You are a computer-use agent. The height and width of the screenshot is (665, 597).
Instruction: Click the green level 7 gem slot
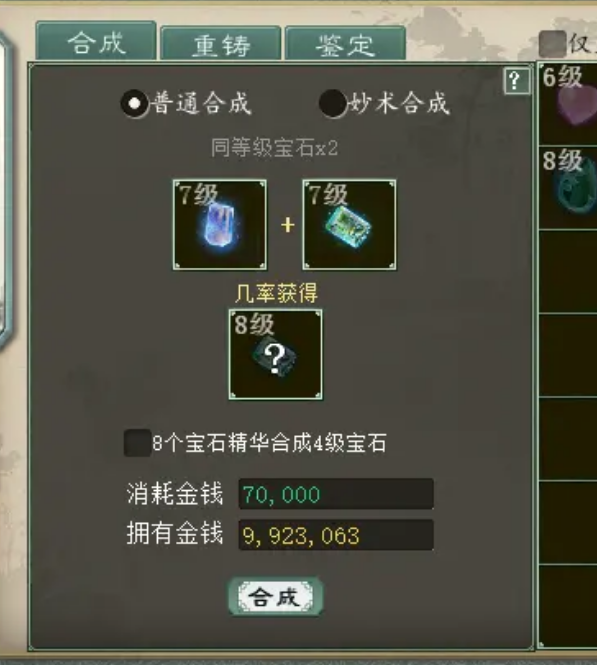pyautogui.click(x=349, y=225)
